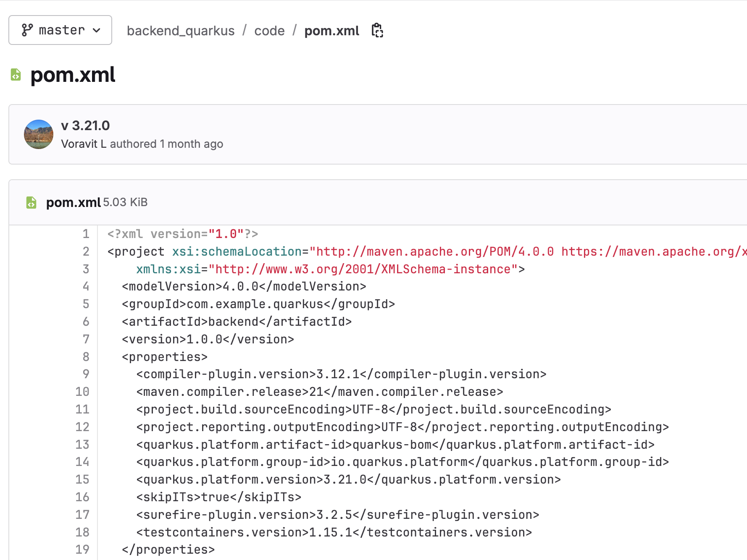Click the closing properties tag
Screen dimensions: 747x560
tap(168, 550)
